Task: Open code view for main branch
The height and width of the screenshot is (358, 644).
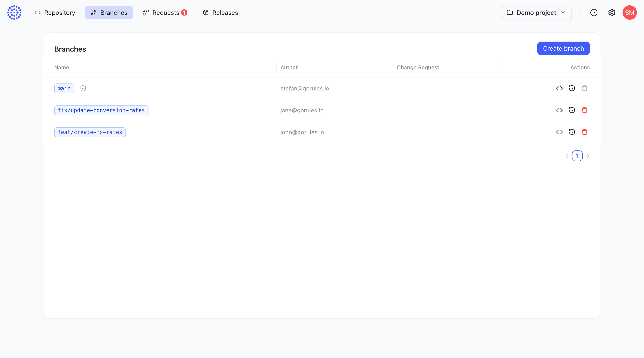Action: pyautogui.click(x=559, y=88)
